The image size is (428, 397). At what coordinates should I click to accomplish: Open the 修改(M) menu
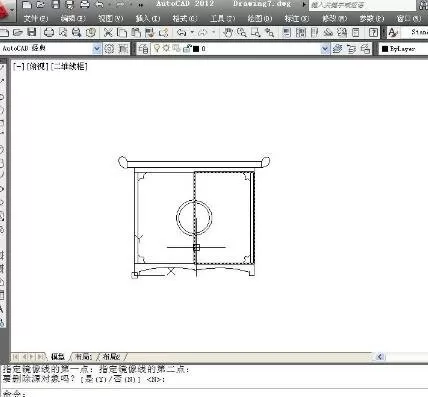(334, 18)
